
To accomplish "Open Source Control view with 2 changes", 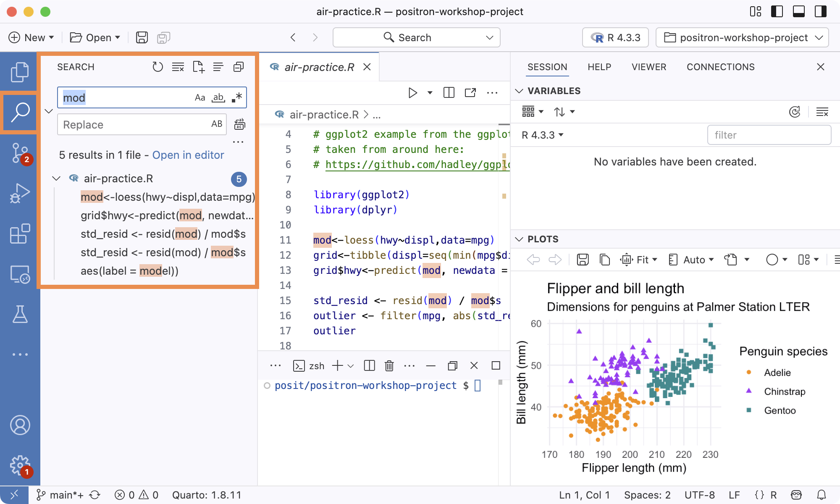I will coord(20,153).
